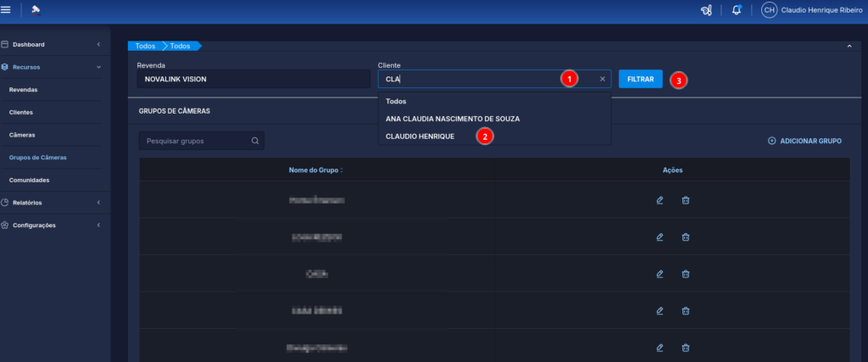
Task: Choose ANA CLAUDIA NASCIMENTO DE SOUZA option
Action: click(453, 119)
